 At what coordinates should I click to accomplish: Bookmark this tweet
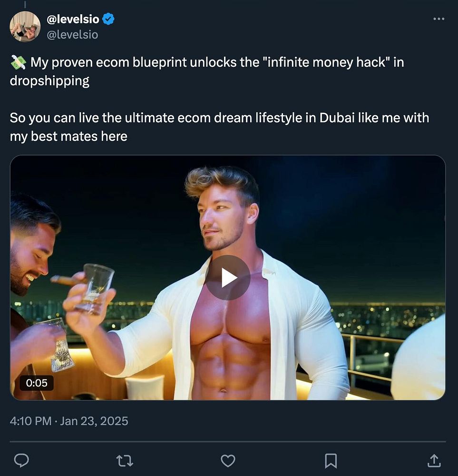(x=331, y=460)
